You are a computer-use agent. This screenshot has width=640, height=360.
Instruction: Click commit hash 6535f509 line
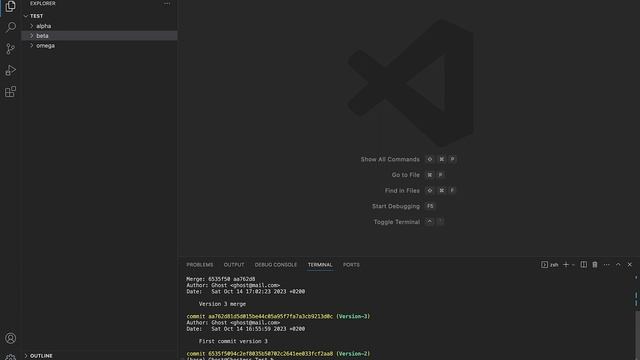click(278, 353)
